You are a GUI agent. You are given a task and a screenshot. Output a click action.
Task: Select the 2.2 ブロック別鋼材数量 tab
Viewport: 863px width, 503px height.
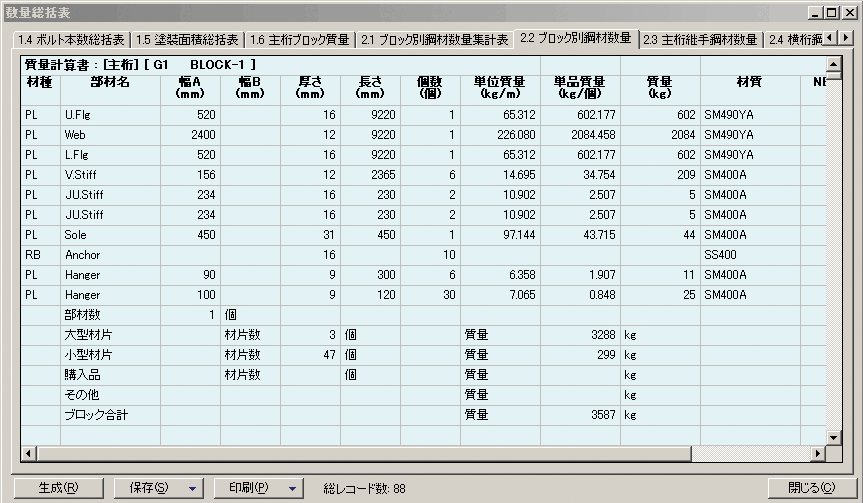[576, 38]
